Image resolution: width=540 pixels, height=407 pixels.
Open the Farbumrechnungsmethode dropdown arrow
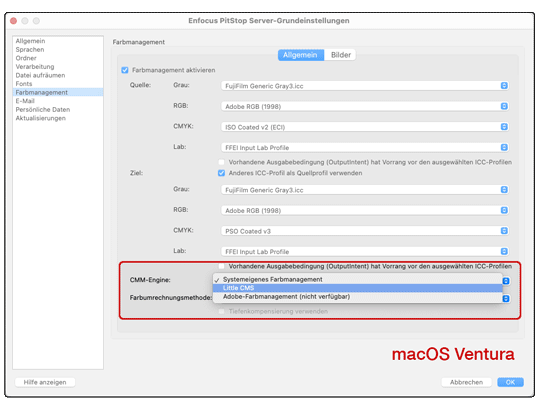point(506,299)
